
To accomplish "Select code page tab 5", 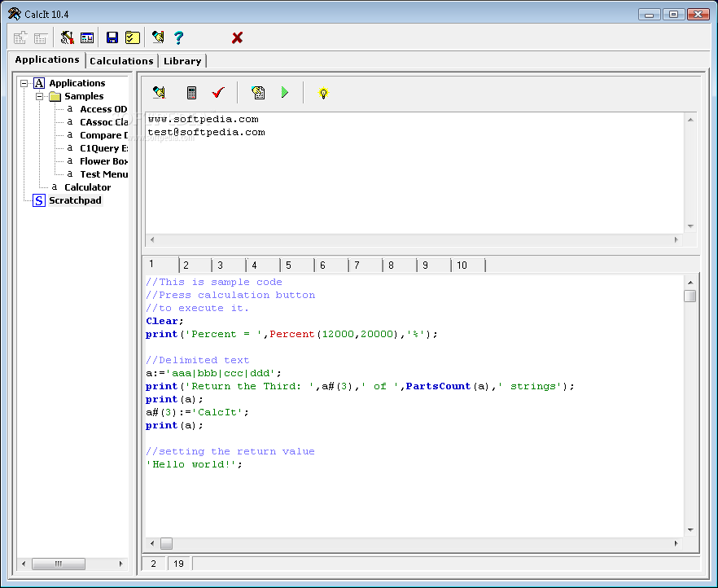I will (x=289, y=265).
